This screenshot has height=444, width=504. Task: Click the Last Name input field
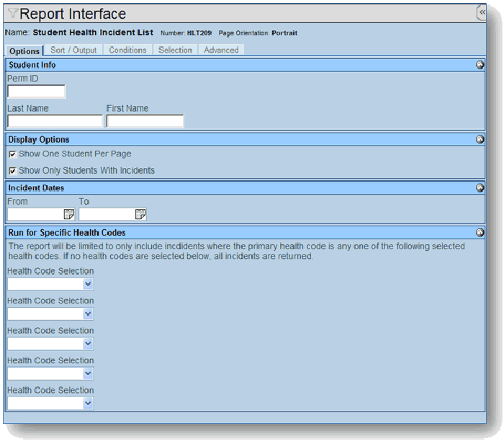pos(55,121)
